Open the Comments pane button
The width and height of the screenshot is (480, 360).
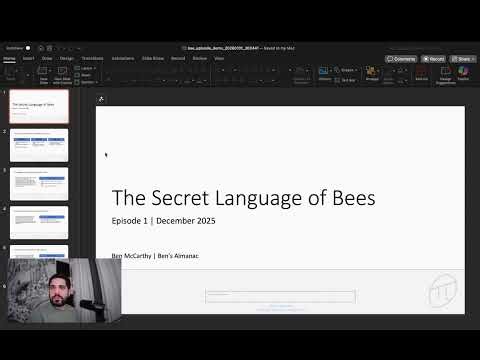tap(401, 59)
